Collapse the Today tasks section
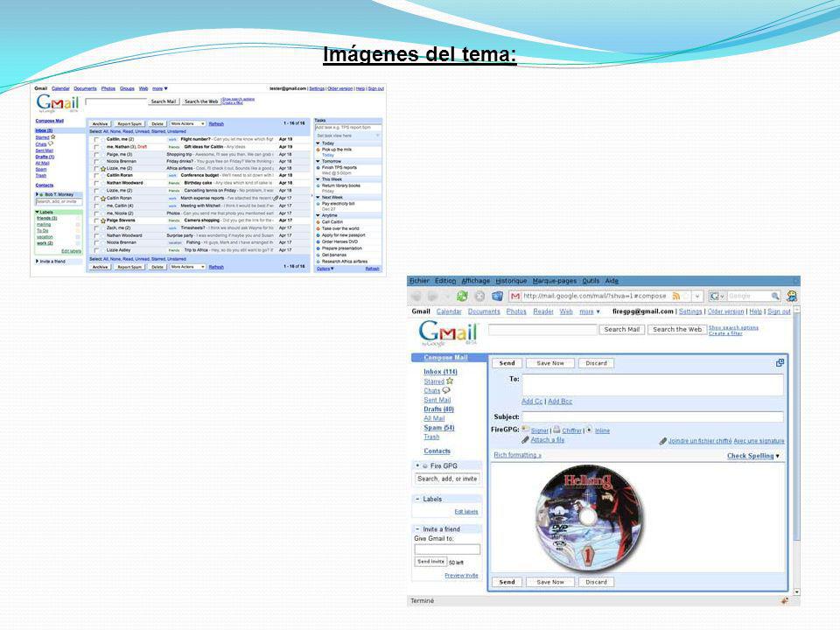Viewport: 840px width, 630px height. [x=318, y=143]
